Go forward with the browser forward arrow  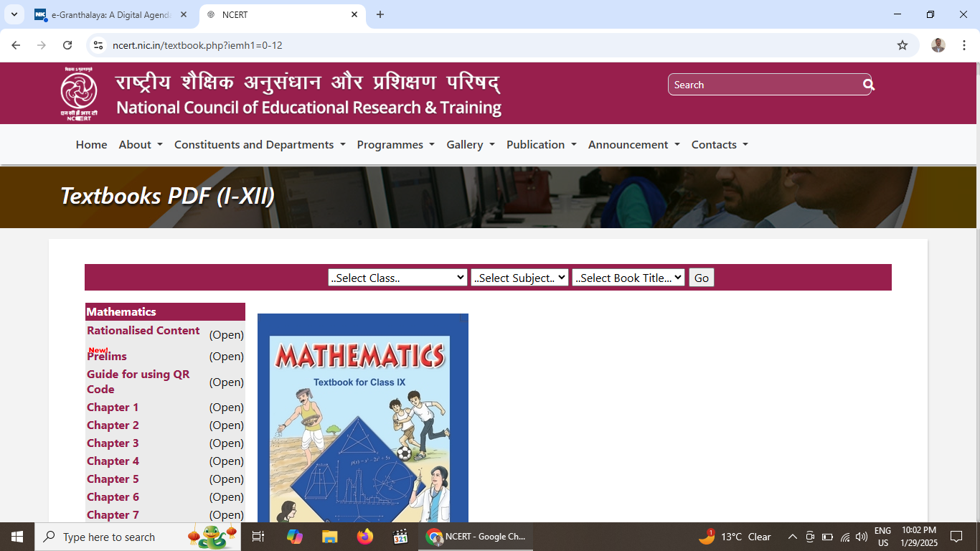tap(42, 45)
